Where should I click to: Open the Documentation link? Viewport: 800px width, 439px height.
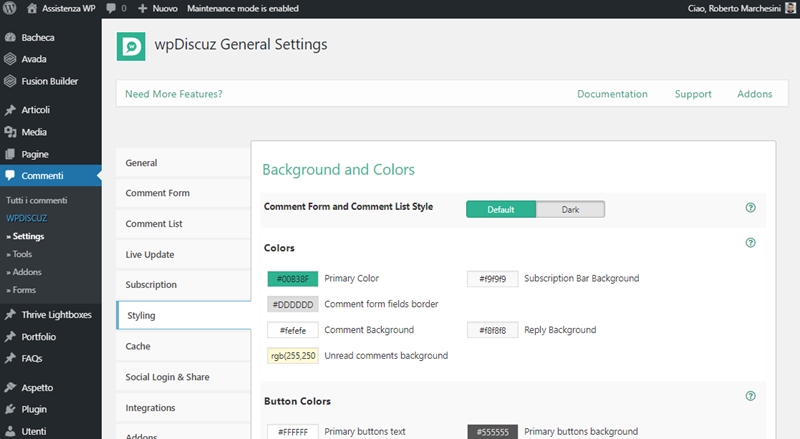point(612,94)
